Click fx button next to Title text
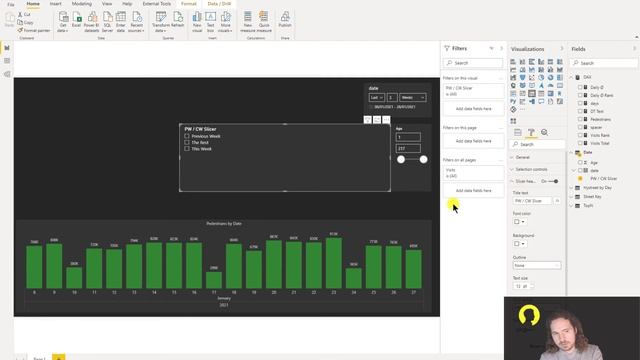 (557, 201)
